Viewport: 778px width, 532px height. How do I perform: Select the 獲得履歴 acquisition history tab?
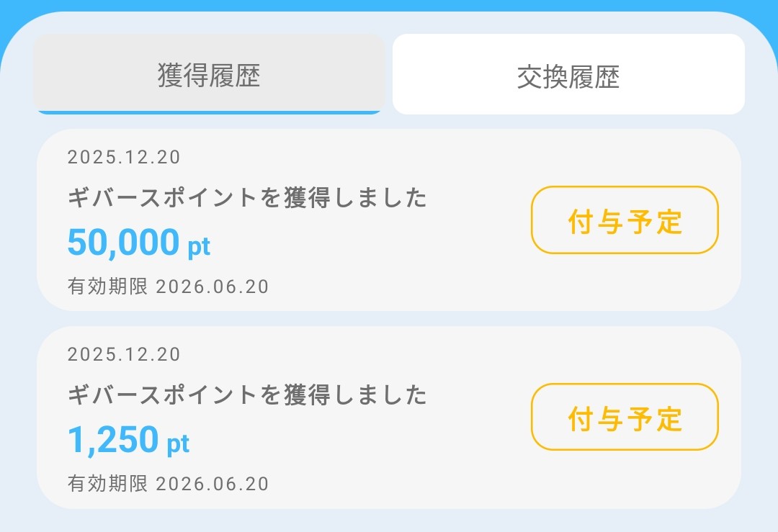coord(209,72)
